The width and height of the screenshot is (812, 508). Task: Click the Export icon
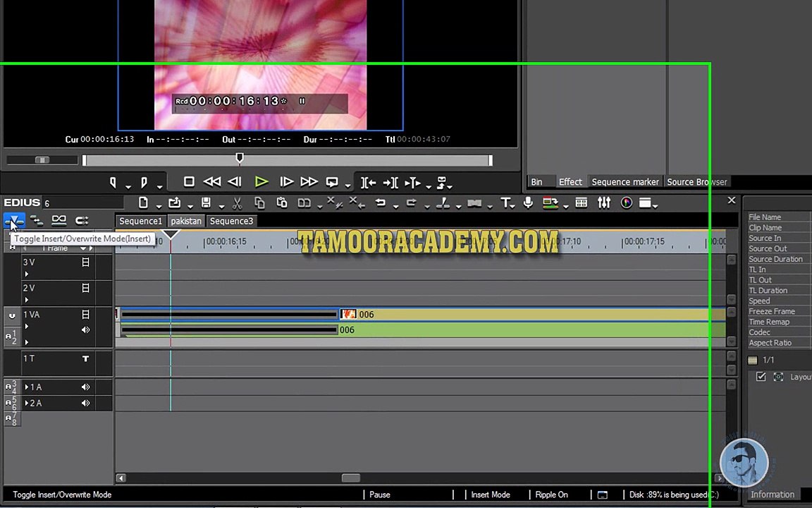(x=550, y=202)
